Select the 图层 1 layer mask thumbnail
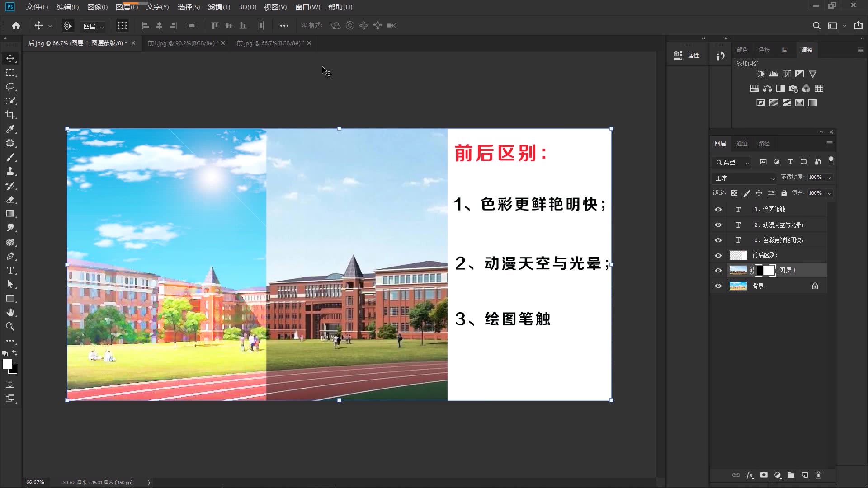This screenshot has height=488, width=868. tap(766, 270)
